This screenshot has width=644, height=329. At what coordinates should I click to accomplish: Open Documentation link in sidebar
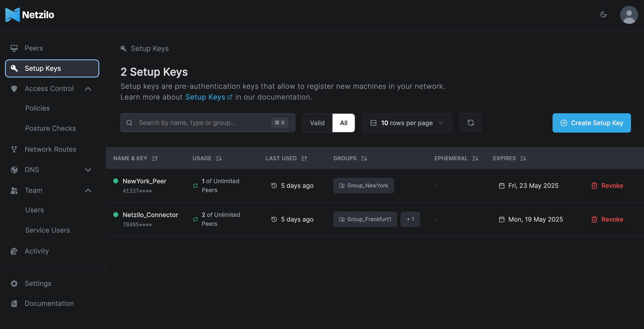49,304
